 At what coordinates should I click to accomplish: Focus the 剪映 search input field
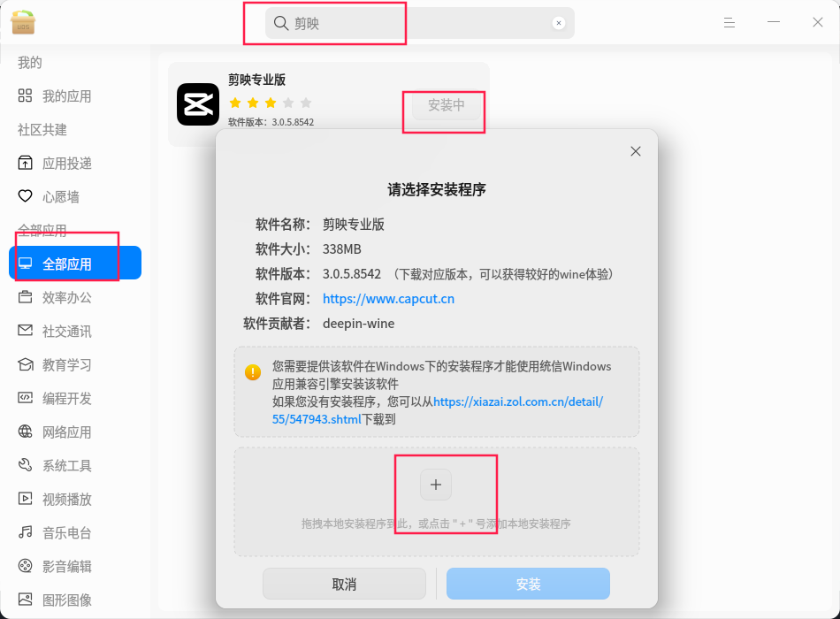pyautogui.click(x=419, y=23)
